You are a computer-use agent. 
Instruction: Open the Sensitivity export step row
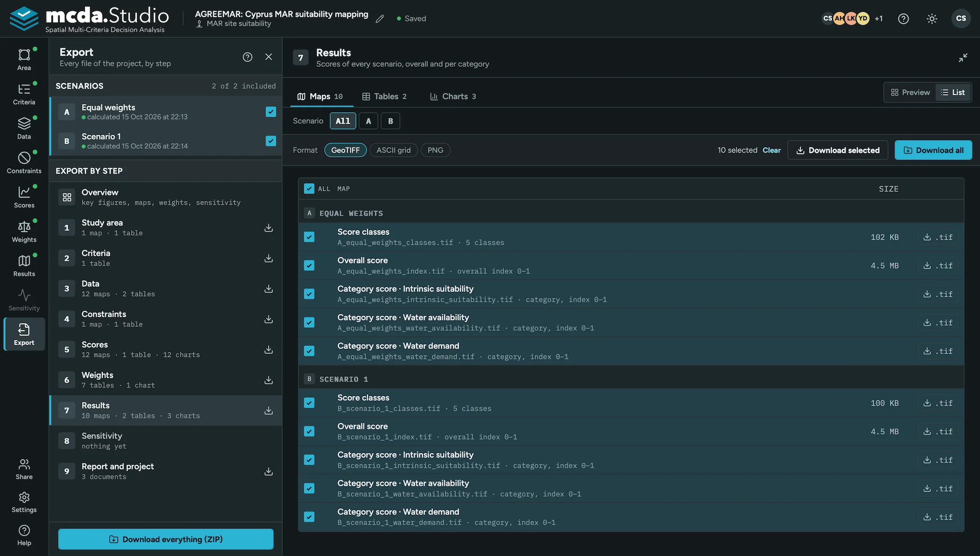coord(166,441)
